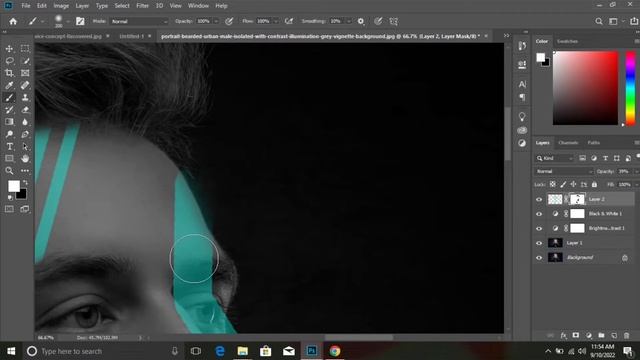Hide the Layer 1 visibility eye

[x=539, y=243]
